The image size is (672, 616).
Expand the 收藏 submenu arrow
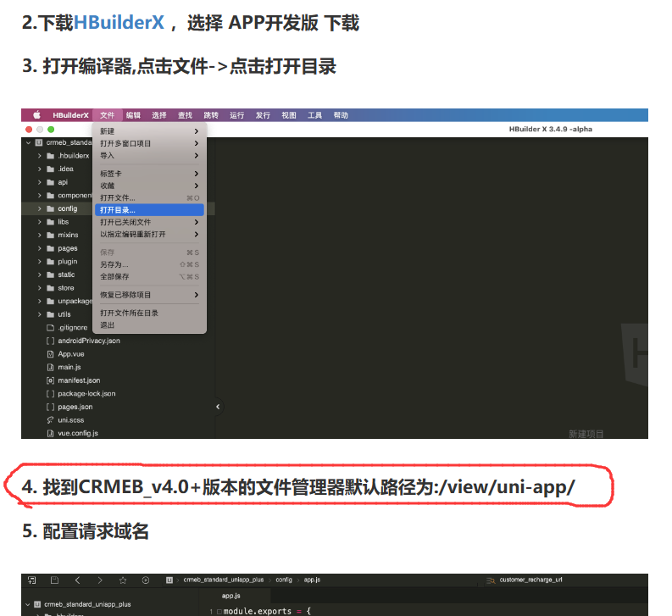[x=197, y=186]
